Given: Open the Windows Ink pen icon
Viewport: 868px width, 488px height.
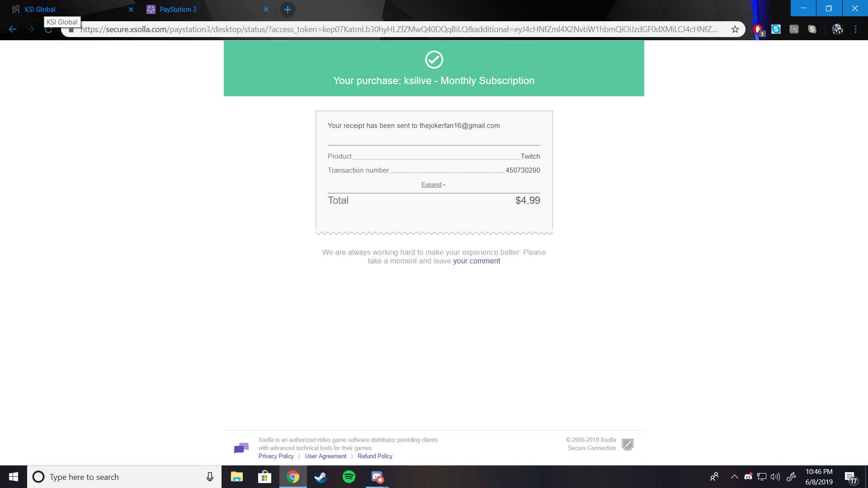Looking at the screenshot, I should coord(791,477).
